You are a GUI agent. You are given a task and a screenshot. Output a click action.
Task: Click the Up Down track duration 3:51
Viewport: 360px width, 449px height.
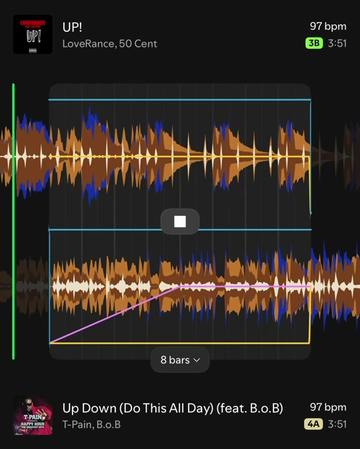point(337,424)
